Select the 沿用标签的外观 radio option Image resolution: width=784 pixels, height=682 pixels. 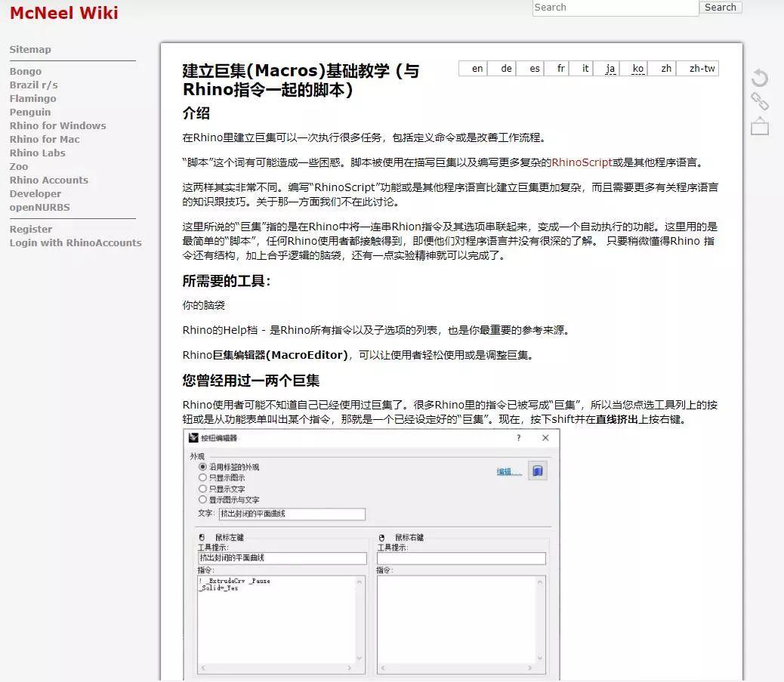tap(202, 467)
